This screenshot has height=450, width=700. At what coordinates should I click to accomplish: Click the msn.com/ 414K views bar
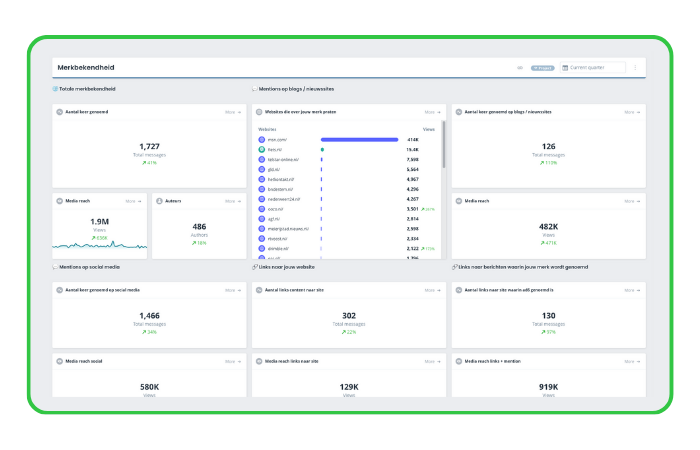click(359, 140)
